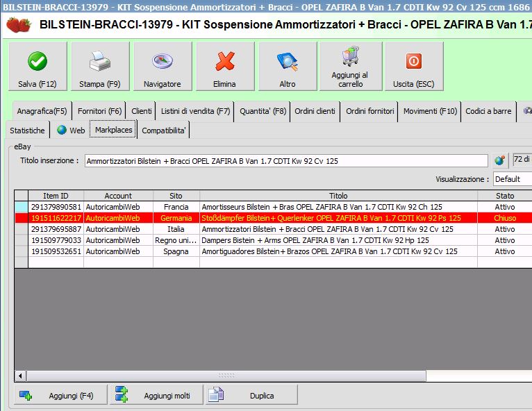This screenshot has height=411, width=532.
Task: Click the Stampa (F9) printer button
Action: tap(100, 67)
